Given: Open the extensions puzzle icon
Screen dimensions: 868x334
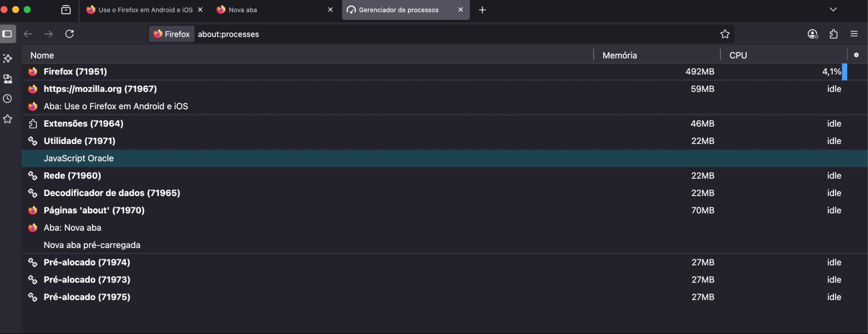Looking at the screenshot, I should tap(833, 34).
